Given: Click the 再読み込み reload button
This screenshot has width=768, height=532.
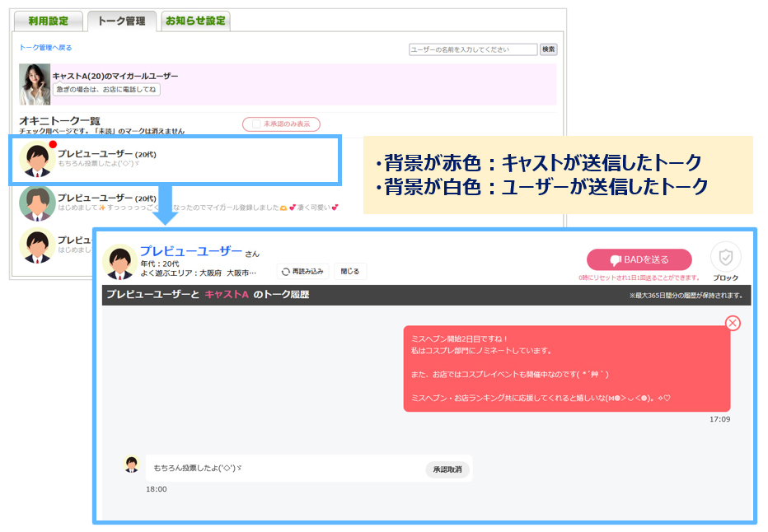Looking at the screenshot, I should pos(302,271).
